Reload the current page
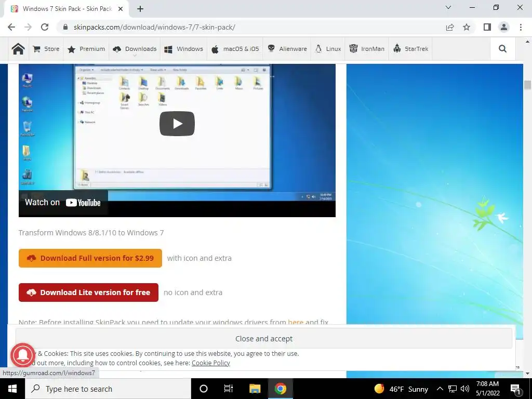This screenshot has height=399, width=532. pos(45,27)
